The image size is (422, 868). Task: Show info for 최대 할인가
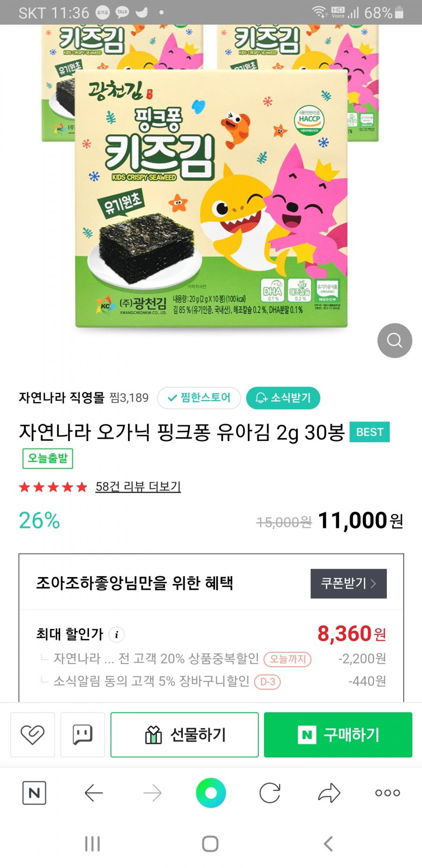tap(117, 634)
